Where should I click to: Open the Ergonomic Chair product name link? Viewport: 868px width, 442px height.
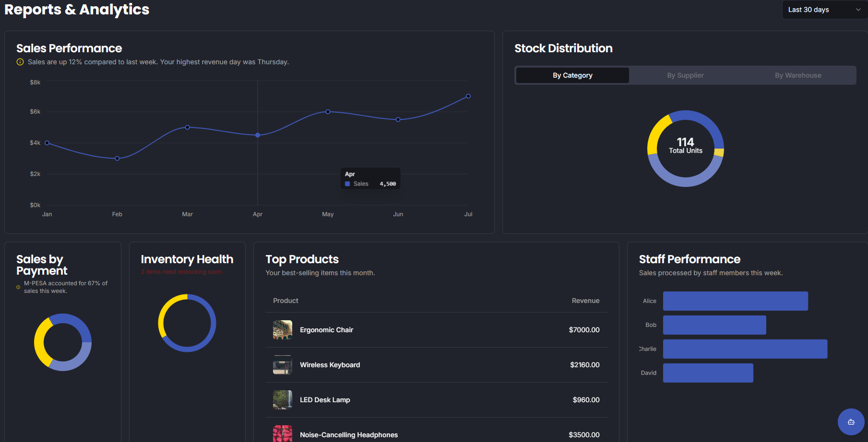click(326, 329)
